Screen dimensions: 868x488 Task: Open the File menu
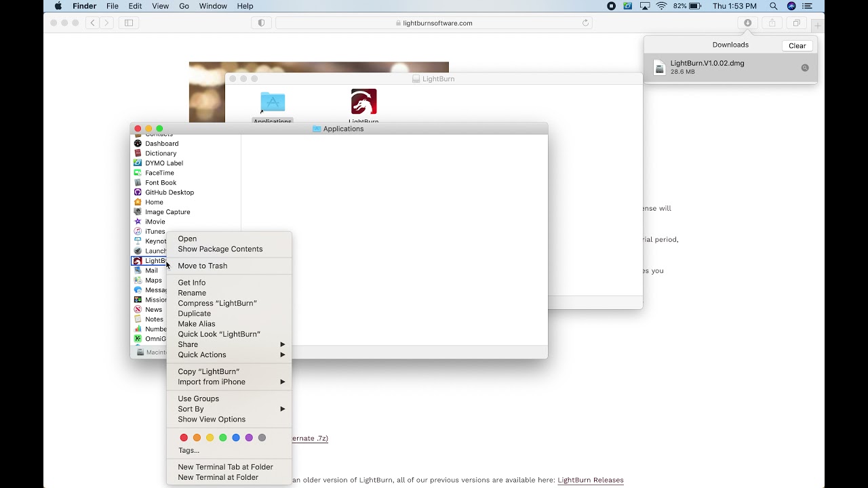coord(113,6)
